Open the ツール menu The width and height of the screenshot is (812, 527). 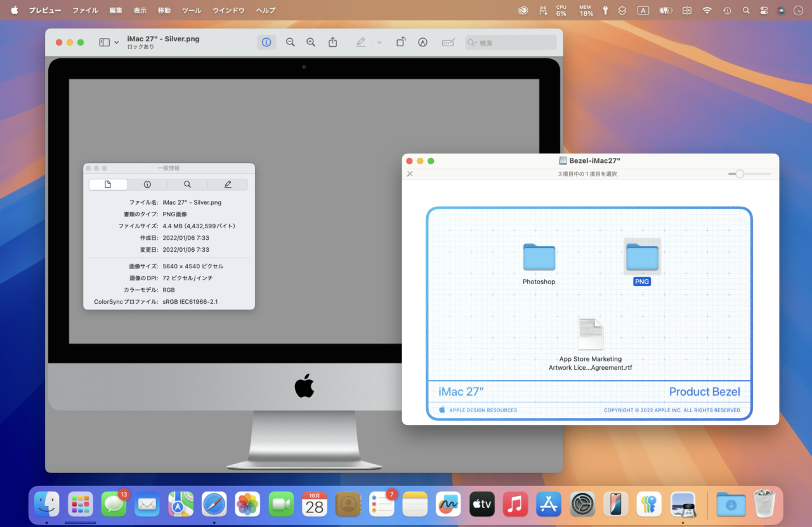(x=192, y=10)
